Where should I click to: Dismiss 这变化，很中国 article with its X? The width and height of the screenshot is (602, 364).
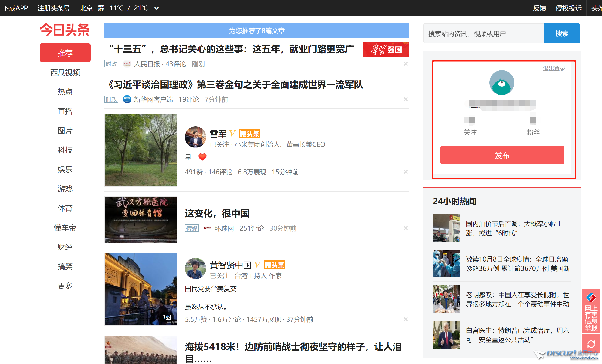click(406, 228)
